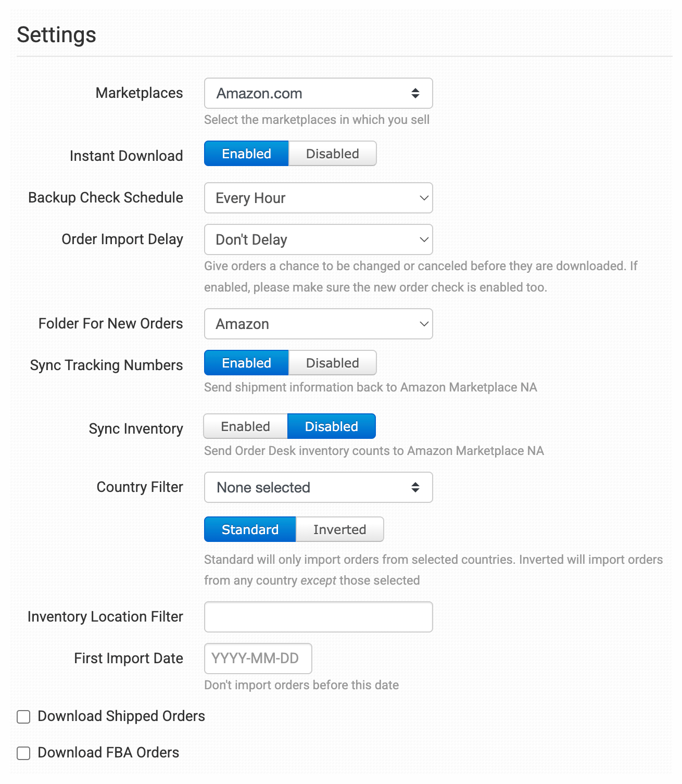This screenshot has height=784, width=682.
Task: Enable Sync Inventory
Action: [x=245, y=426]
